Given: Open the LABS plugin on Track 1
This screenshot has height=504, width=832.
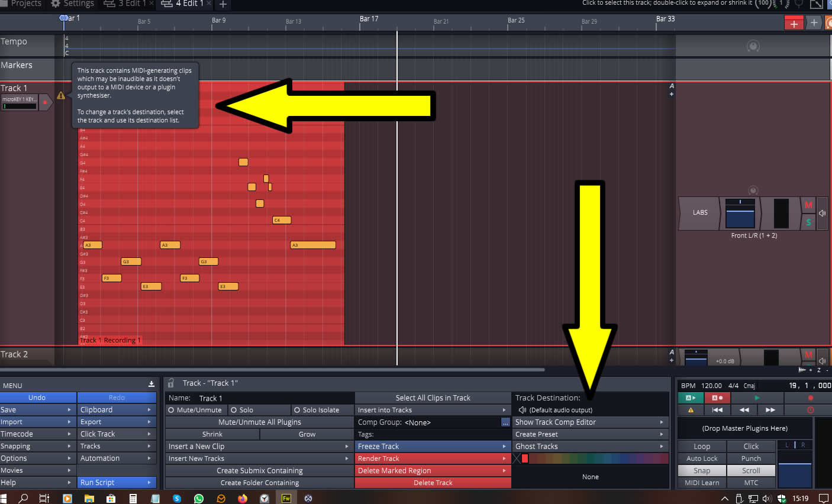Looking at the screenshot, I should [x=700, y=212].
